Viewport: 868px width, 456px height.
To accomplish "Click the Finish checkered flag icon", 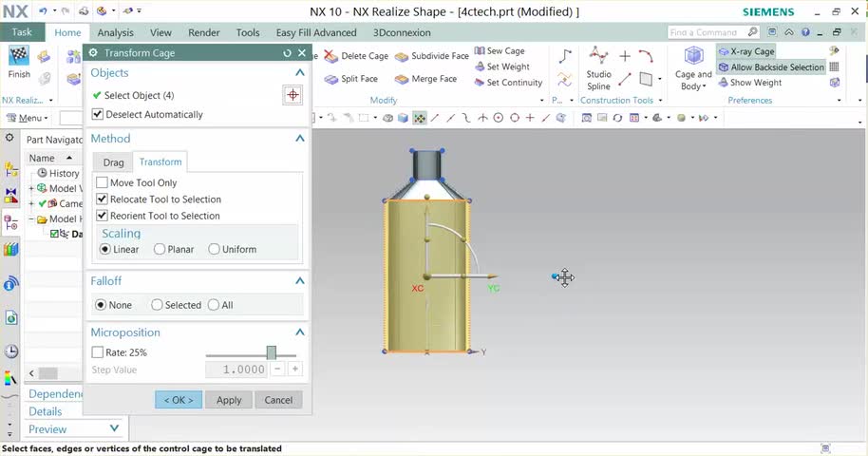I will pos(19,56).
